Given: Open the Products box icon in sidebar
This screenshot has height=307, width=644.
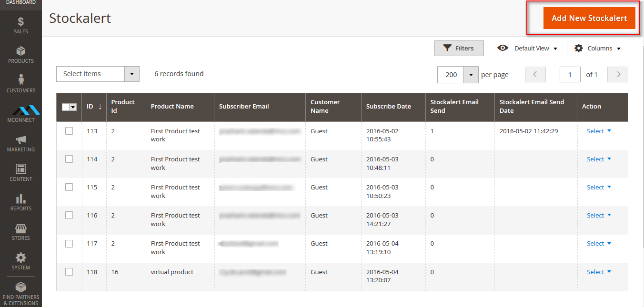Looking at the screenshot, I should [21, 51].
